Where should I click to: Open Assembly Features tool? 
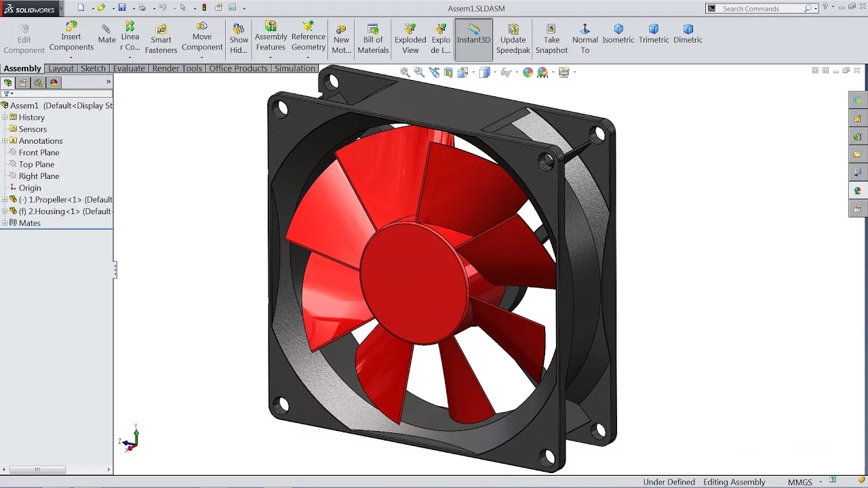[x=271, y=36]
